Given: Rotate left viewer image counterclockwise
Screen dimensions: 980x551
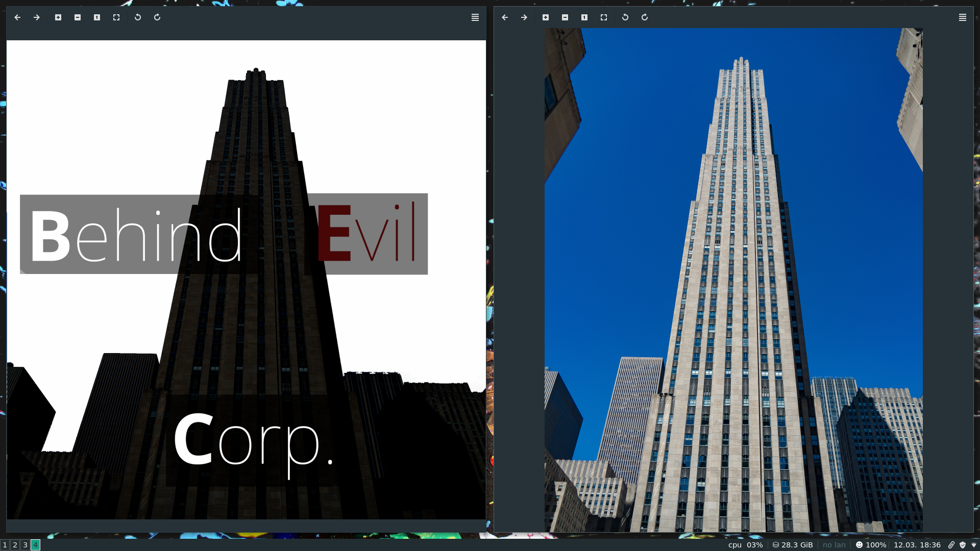Looking at the screenshot, I should [138, 17].
